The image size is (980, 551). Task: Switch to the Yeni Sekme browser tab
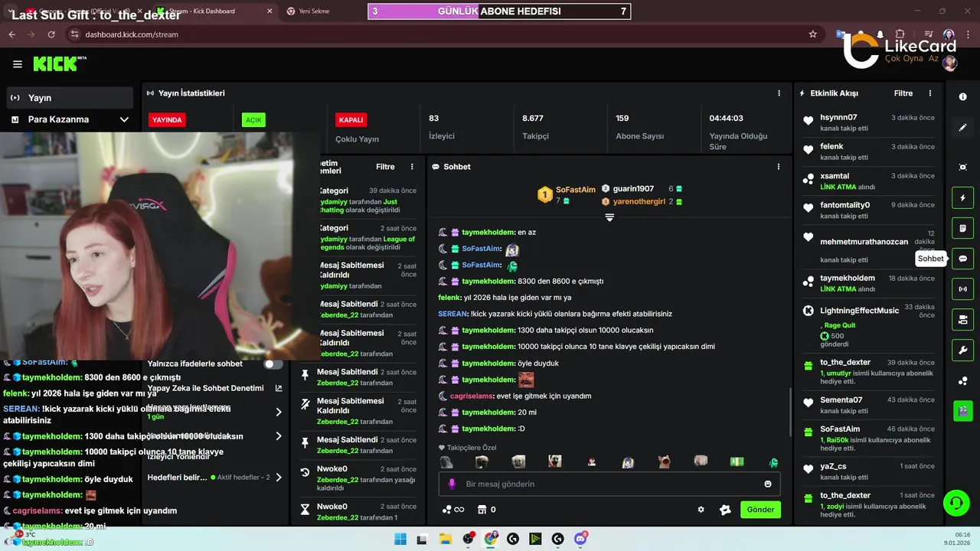tap(314, 11)
